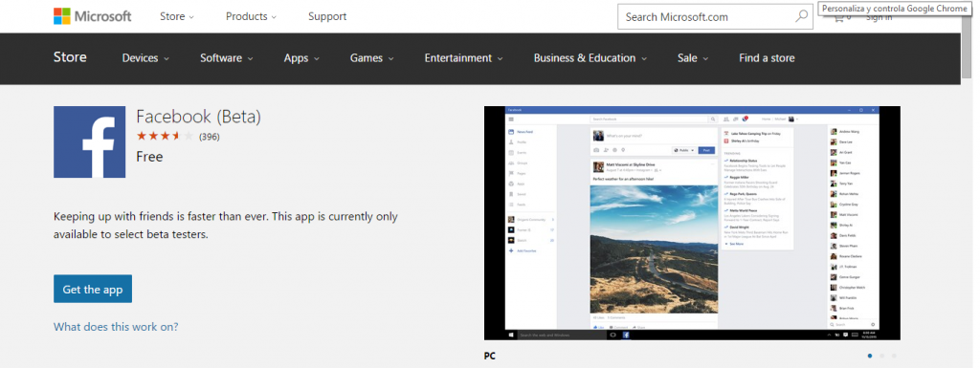Open the Products dropdown menu
This screenshot has height=368, width=980.
pyautogui.click(x=252, y=17)
